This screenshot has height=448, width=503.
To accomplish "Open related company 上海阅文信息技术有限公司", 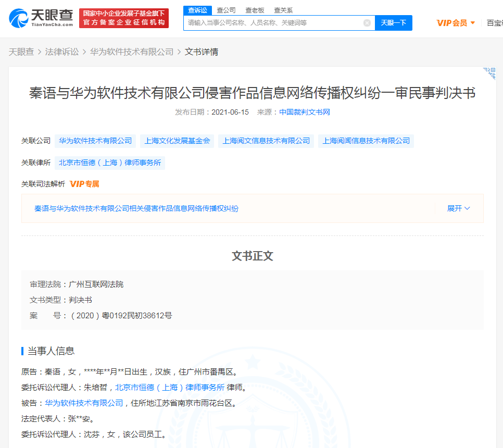I will pyautogui.click(x=266, y=141).
